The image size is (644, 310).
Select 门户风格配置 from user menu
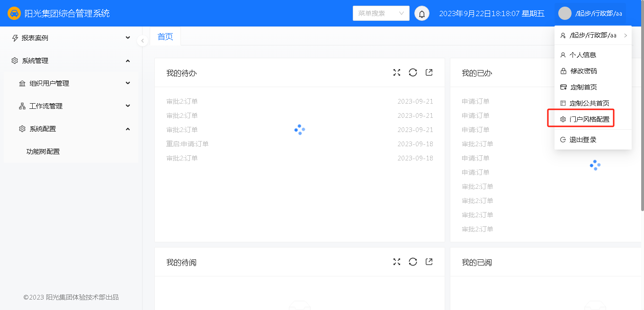pos(589,119)
